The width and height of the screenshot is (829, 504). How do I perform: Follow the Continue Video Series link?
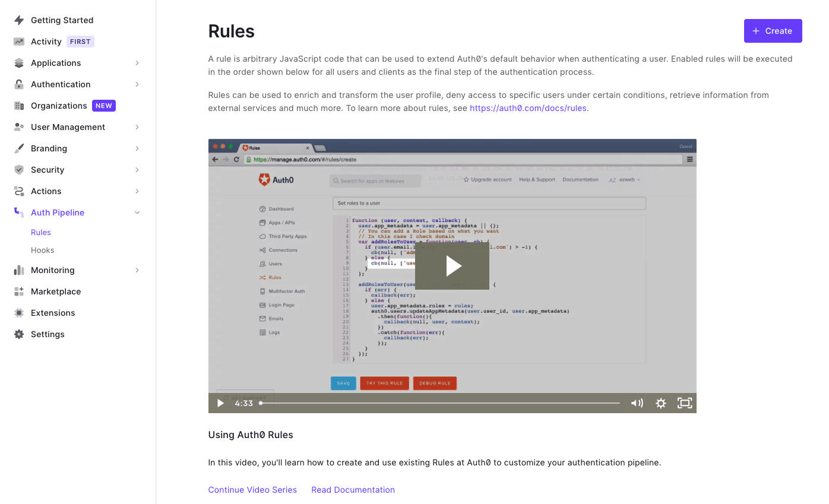pos(252,490)
